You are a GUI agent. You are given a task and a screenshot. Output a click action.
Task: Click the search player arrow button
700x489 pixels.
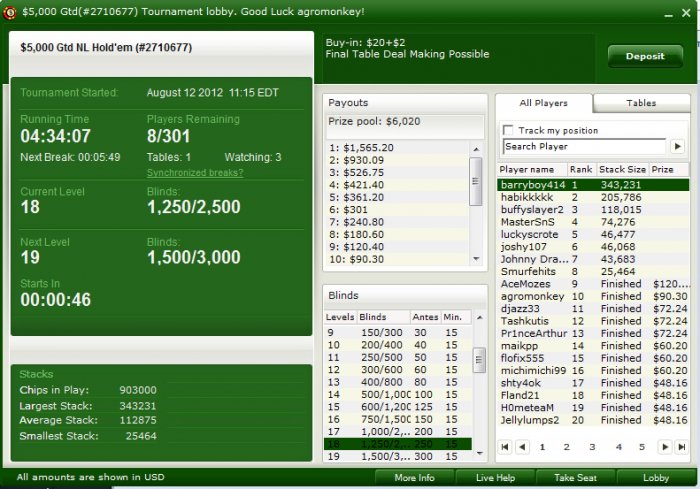point(677,146)
